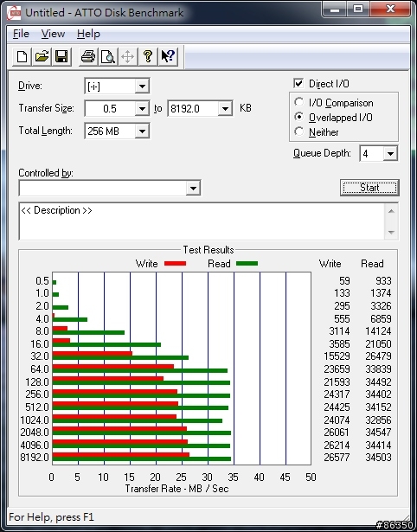Activate the context Help arrow icon
Image resolution: width=417 pixels, height=532 pixels.
pos(167,56)
